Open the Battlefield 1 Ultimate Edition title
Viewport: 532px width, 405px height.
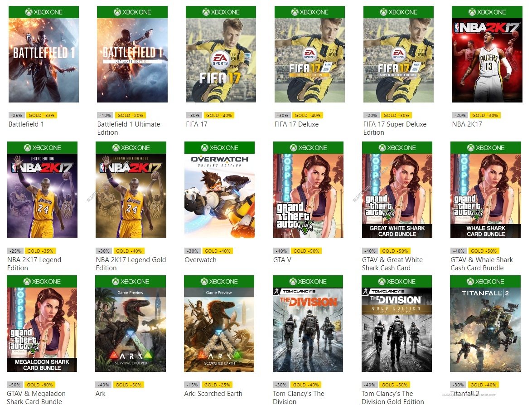[129, 128]
